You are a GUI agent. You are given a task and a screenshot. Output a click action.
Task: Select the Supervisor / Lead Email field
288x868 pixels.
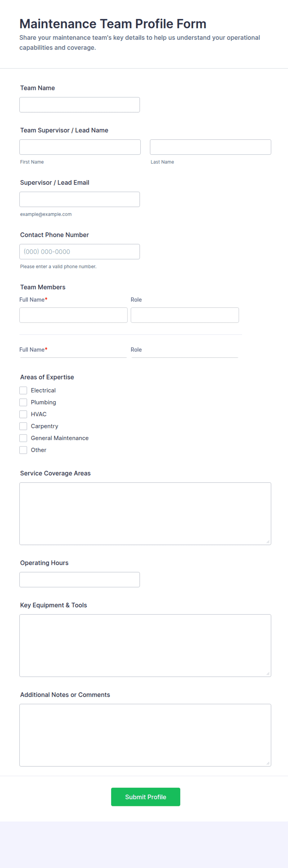[x=79, y=199]
